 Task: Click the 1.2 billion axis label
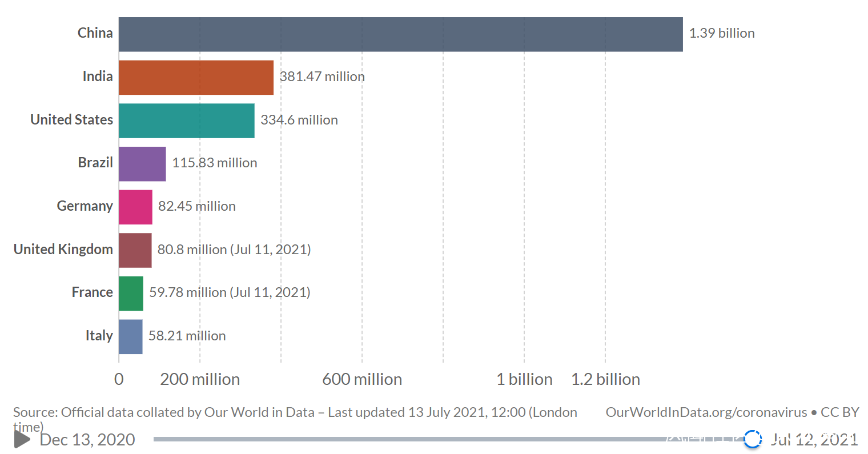coord(605,379)
